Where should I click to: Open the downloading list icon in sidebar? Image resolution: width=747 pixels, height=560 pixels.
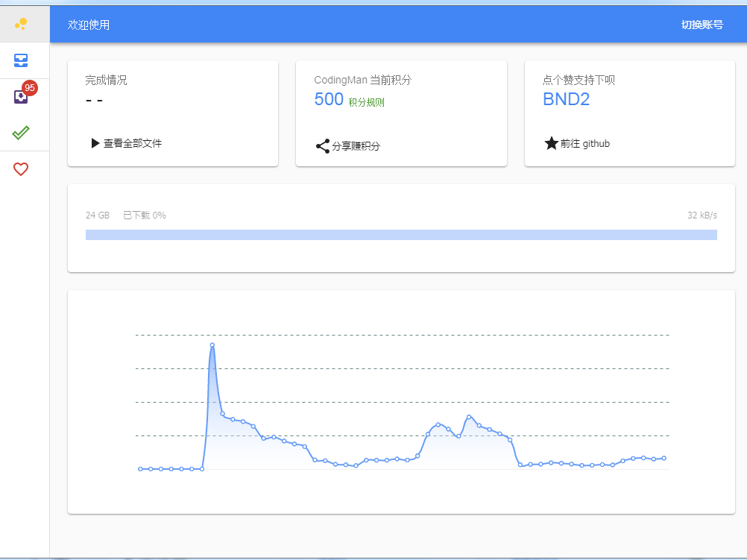point(21,97)
